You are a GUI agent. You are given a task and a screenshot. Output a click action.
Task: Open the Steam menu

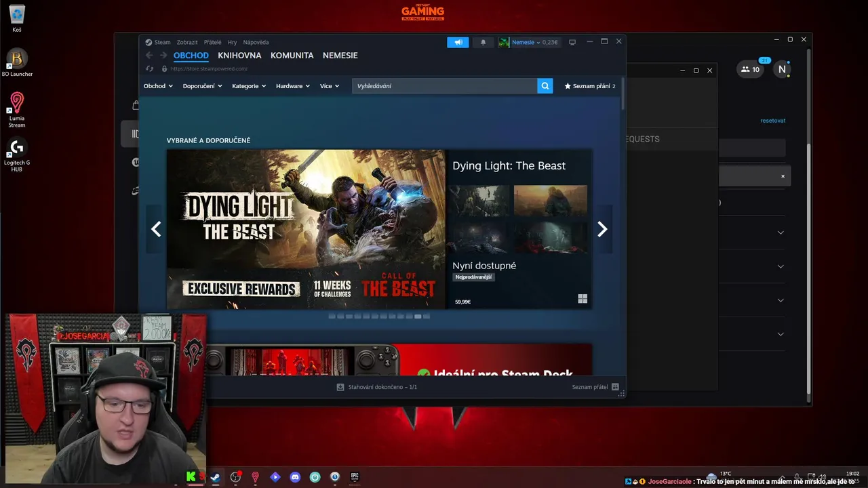point(158,42)
